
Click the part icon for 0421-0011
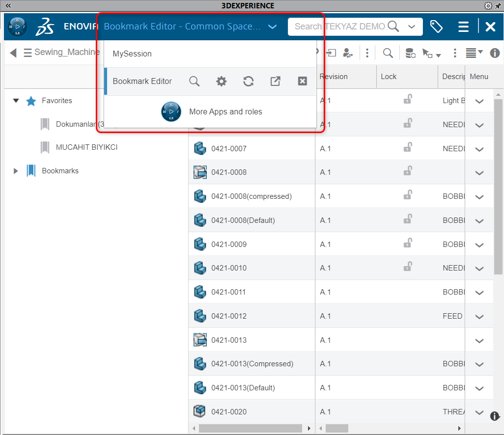(x=200, y=292)
